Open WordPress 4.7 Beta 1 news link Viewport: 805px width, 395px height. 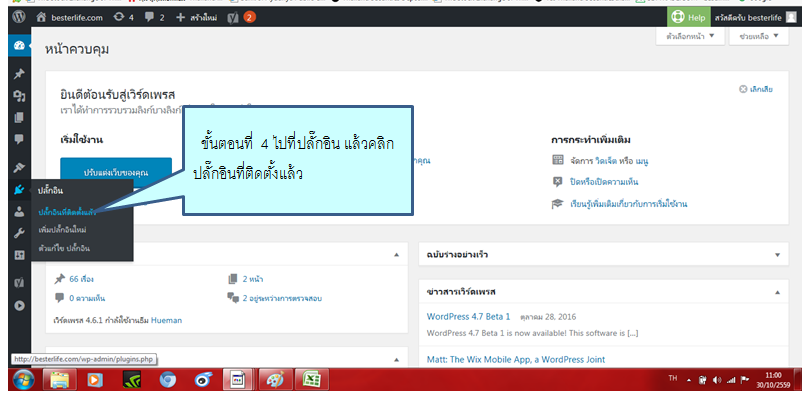pos(468,316)
